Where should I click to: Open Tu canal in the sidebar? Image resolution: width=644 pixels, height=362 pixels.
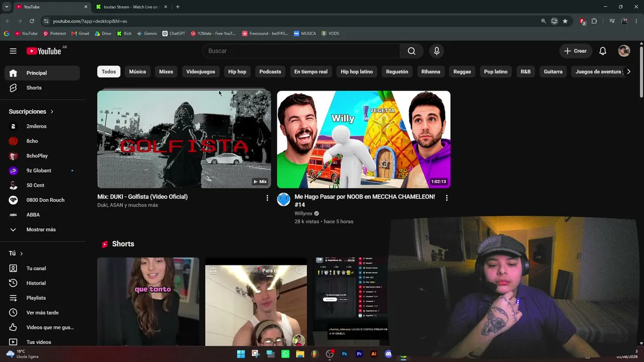pos(42,268)
